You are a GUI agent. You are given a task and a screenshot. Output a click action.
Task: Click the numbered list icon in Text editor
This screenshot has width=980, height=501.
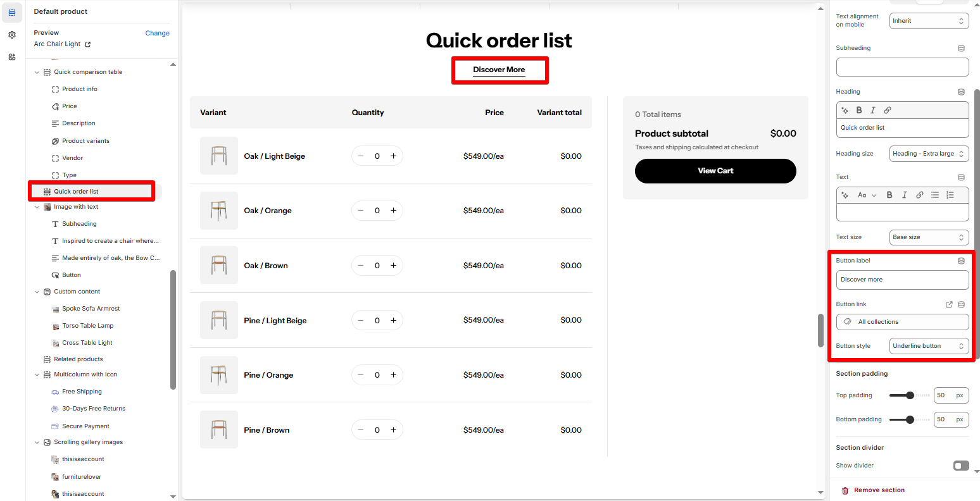pyautogui.click(x=950, y=195)
